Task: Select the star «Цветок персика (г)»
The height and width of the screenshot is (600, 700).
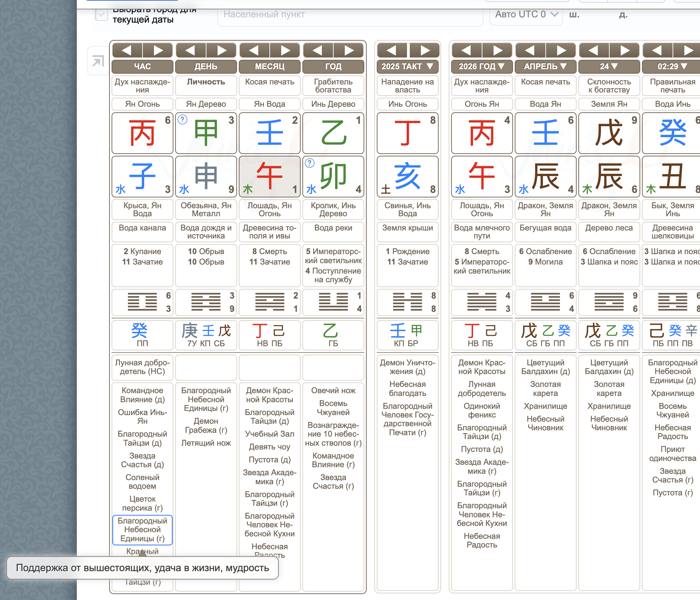Action: 142,503
